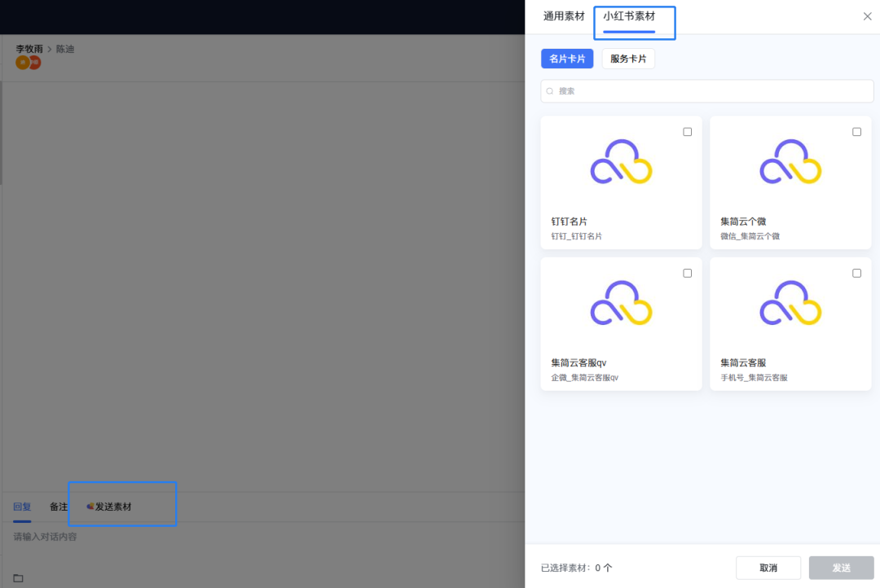The width and height of the screenshot is (880, 588).
Task: Click the 已选择素材: 0 个 counter
Action: 576,568
